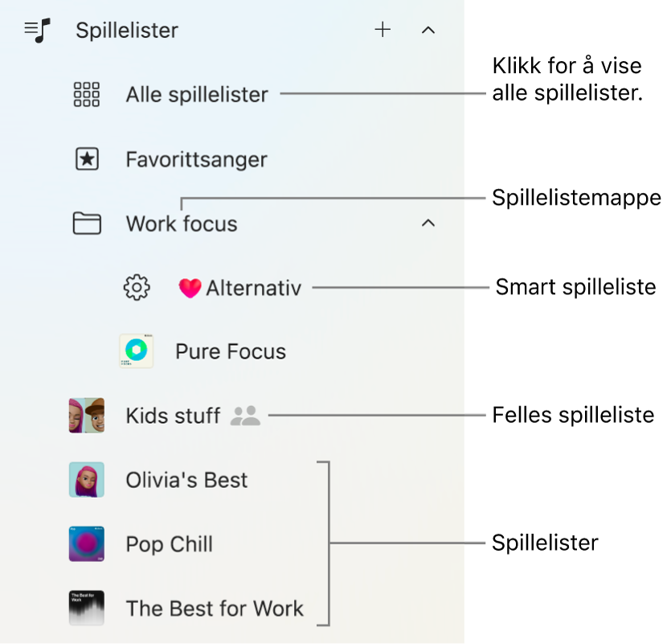
Task: Collapse the Work focus folder
Action: pyautogui.click(x=428, y=224)
